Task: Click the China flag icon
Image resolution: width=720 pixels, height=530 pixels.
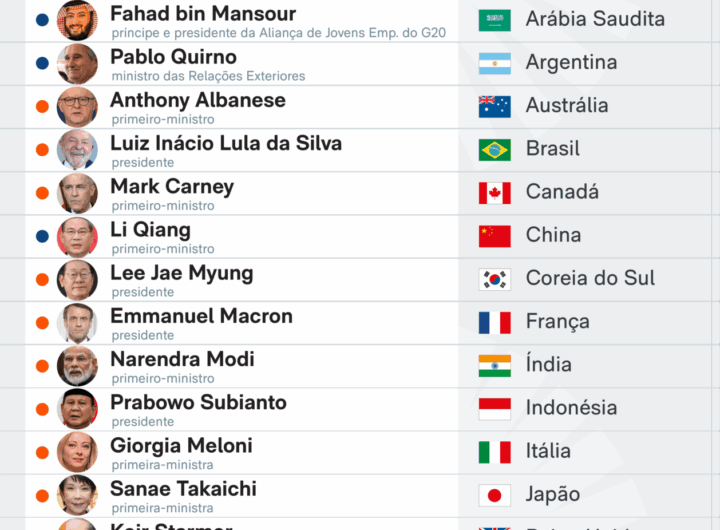Action: pyautogui.click(x=494, y=235)
